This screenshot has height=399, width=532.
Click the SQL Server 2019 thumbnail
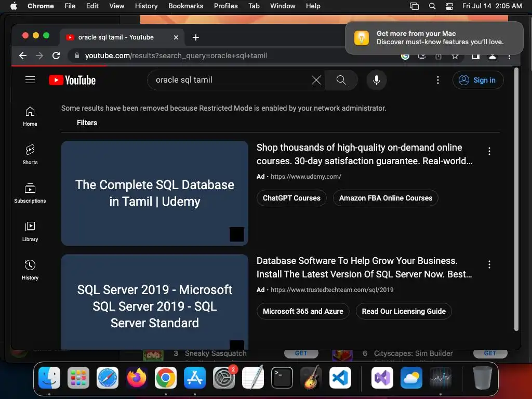click(x=155, y=302)
